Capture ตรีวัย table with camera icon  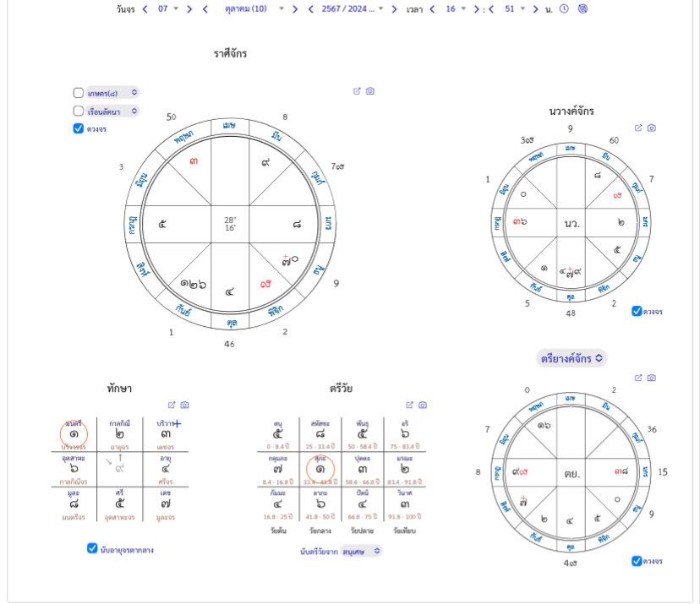tap(423, 405)
